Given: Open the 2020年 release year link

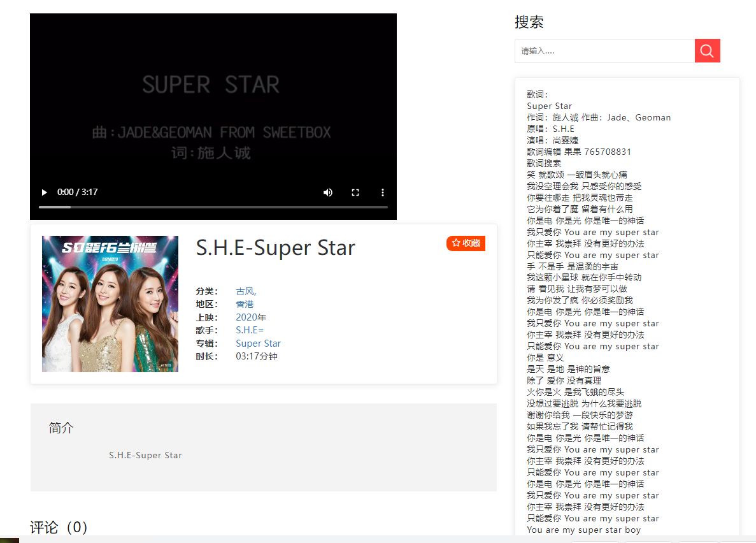Looking at the screenshot, I should coord(251,317).
